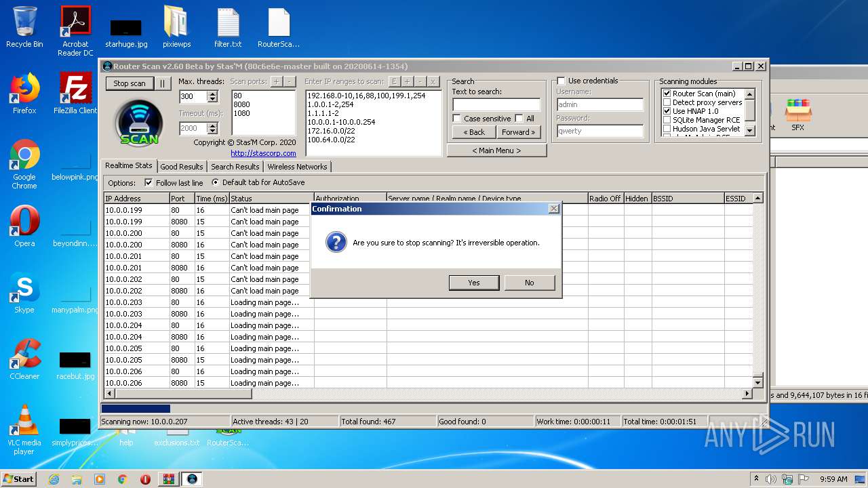Decrease Max. threads with the down arrow
Screen dimensions: 868x488
[x=213, y=100]
